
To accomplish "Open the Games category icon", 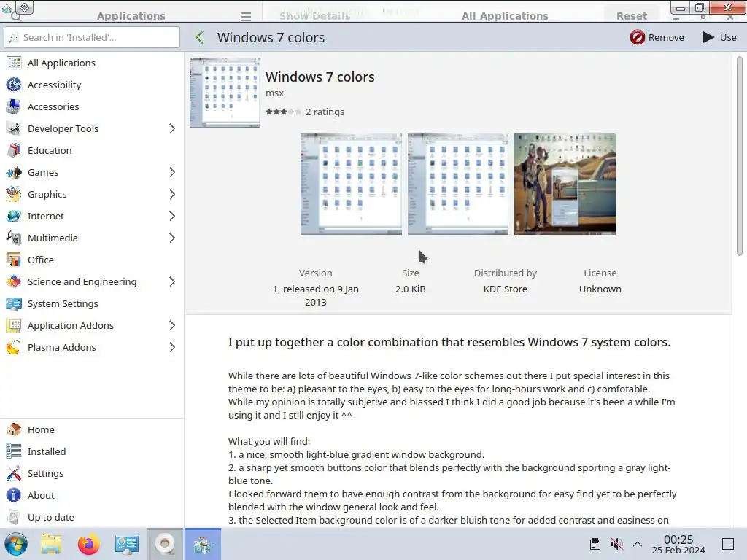I will [14, 172].
